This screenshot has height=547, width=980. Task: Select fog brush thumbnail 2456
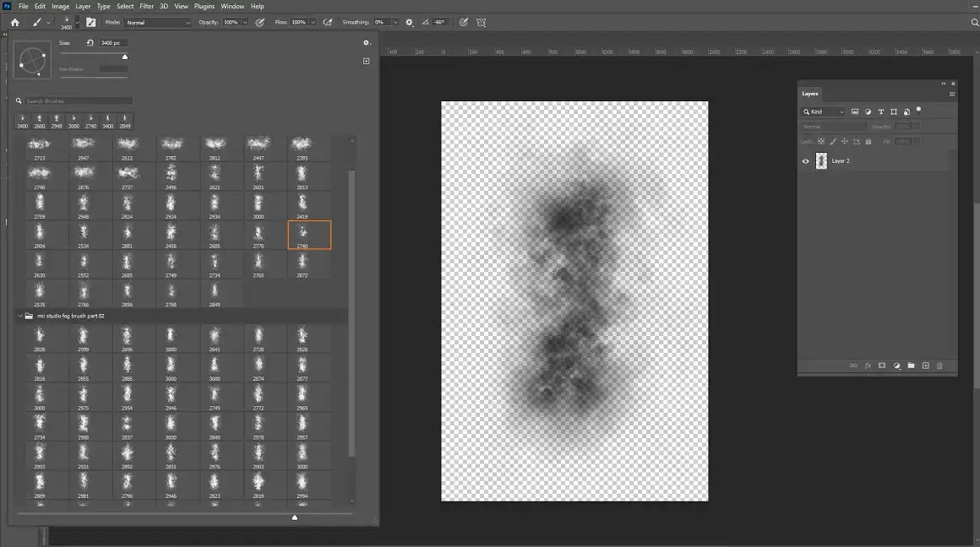coord(171,236)
